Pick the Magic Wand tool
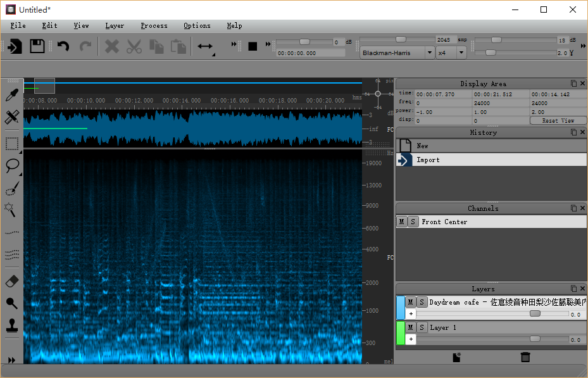 pos(11,210)
